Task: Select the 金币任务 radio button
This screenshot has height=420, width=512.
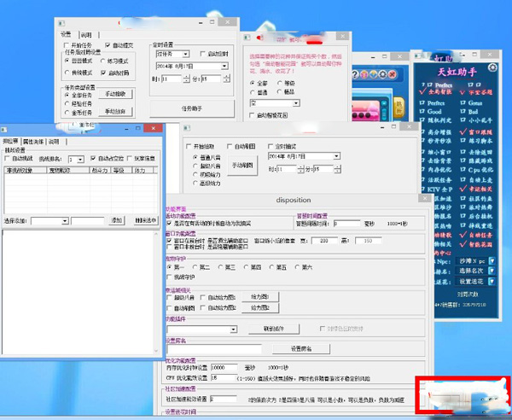Action: (x=67, y=113)
